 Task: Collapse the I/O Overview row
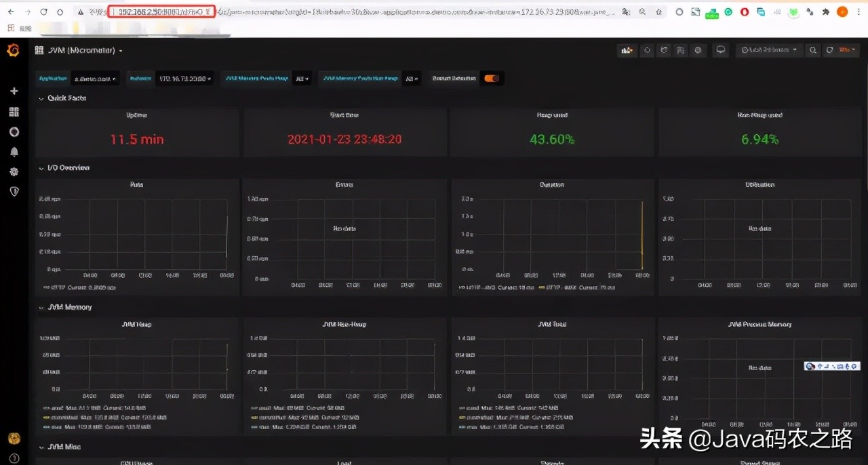click(64, 168)
